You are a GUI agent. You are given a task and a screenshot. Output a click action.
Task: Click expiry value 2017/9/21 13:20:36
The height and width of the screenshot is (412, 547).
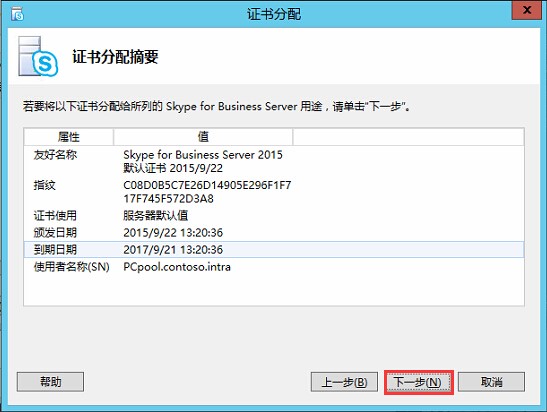pyautogui.click(x=173, y=250)
